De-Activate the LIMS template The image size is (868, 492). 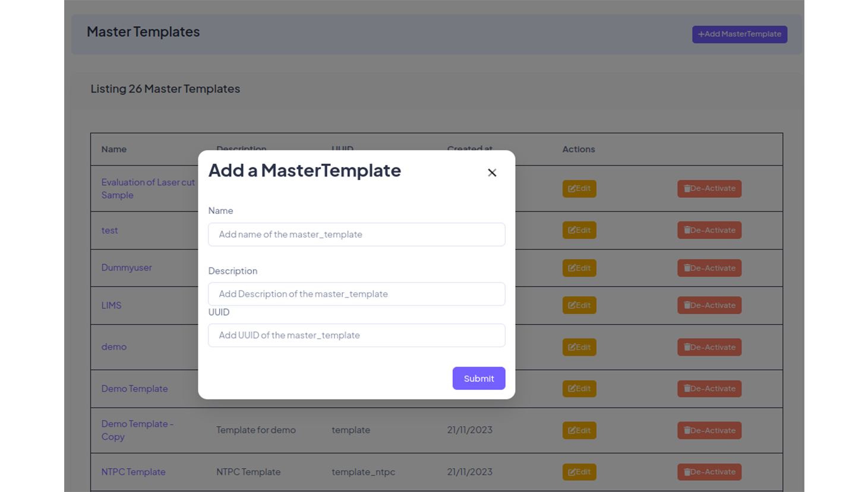(709, 305)
